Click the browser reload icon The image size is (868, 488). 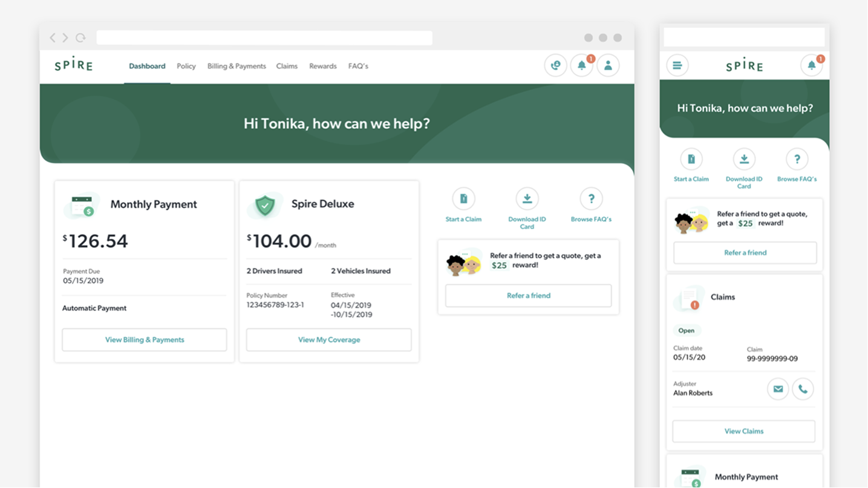pos(80,38)
